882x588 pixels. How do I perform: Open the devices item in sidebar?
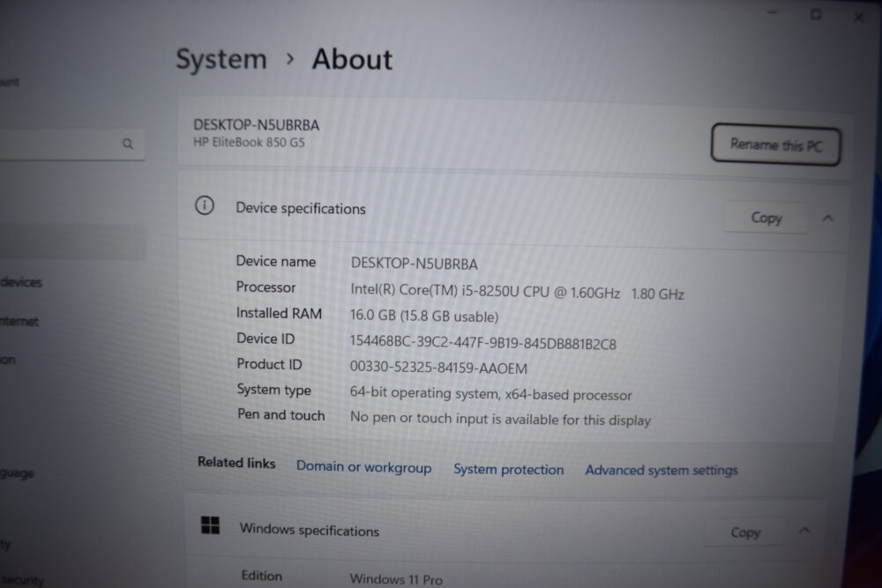pyautogui.click(x=21, y=282)
